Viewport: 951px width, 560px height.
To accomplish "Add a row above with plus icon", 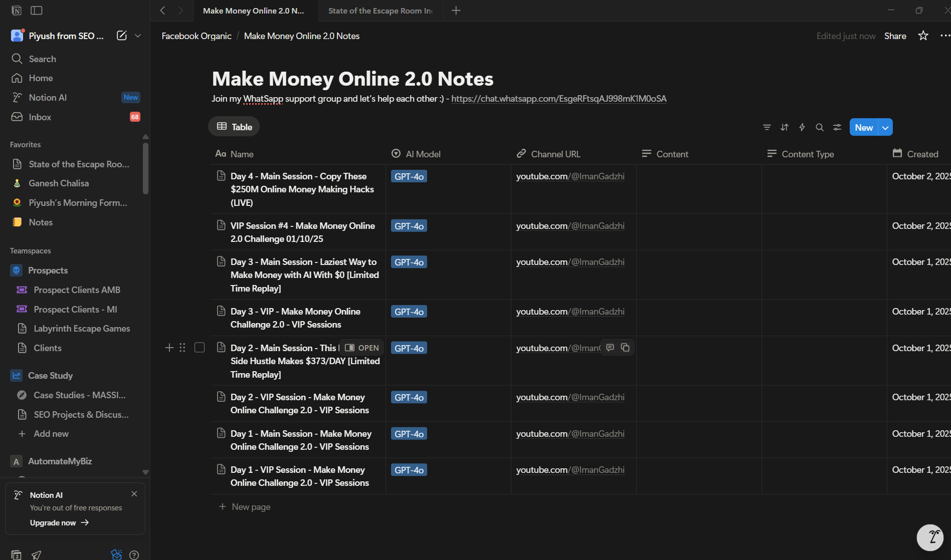I will 169,348.
